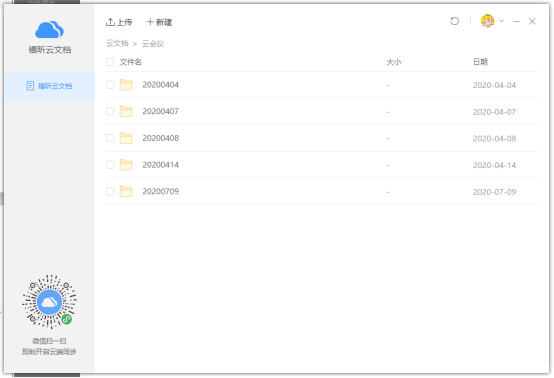554x378 pixels.
Task: Check the box for folder 20200414
Action: click(x=110, y=165)
